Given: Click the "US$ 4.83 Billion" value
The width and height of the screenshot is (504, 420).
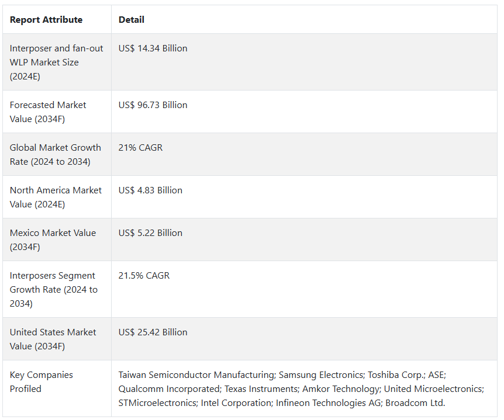Looking at the screenshot, I should (150, 190).
